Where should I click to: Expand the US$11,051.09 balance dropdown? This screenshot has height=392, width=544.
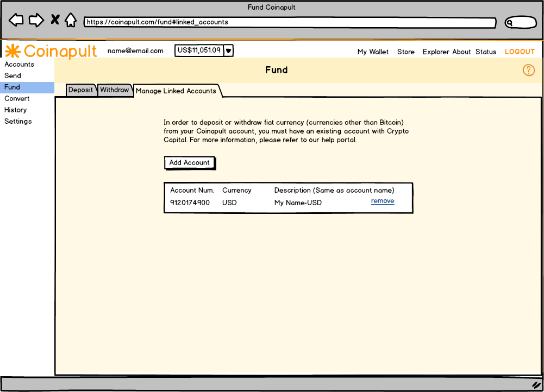229,50
